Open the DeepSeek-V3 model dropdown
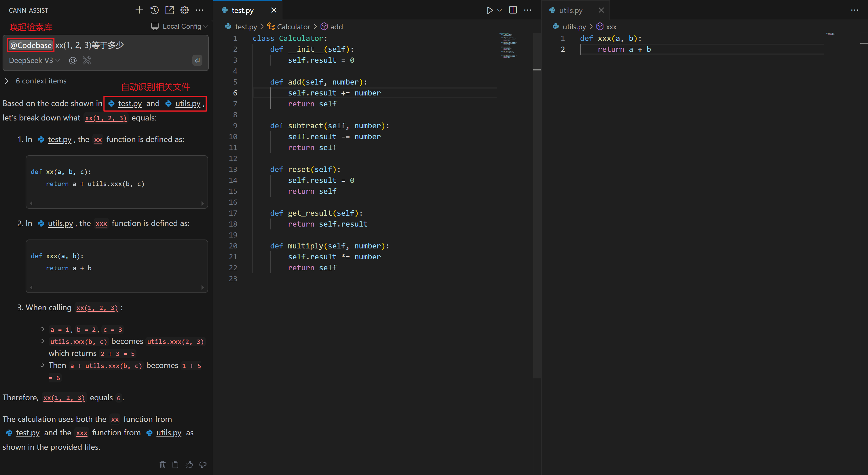 point(34,61)
